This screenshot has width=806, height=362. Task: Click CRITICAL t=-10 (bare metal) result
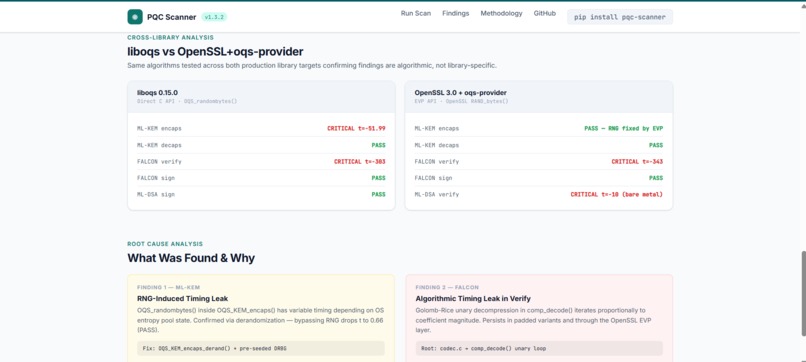[x=617, y=194]
